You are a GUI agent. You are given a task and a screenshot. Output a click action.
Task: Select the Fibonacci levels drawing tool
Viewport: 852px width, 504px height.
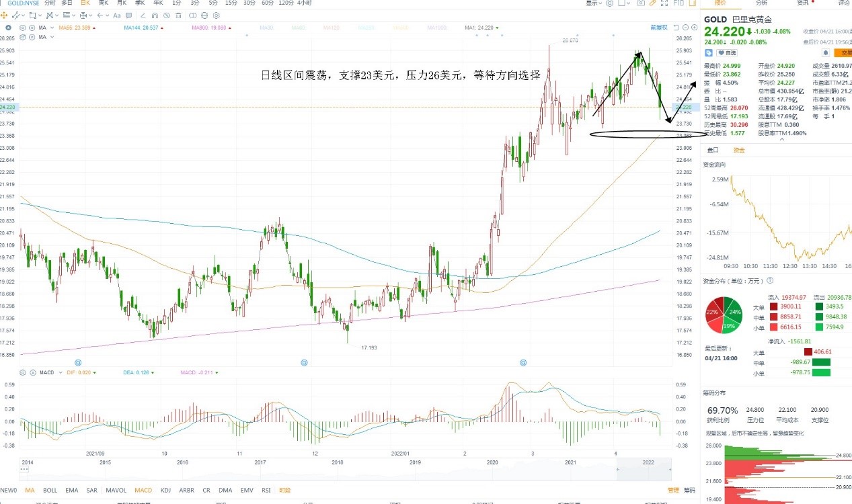pyautogui.click(x=66, y=15)
